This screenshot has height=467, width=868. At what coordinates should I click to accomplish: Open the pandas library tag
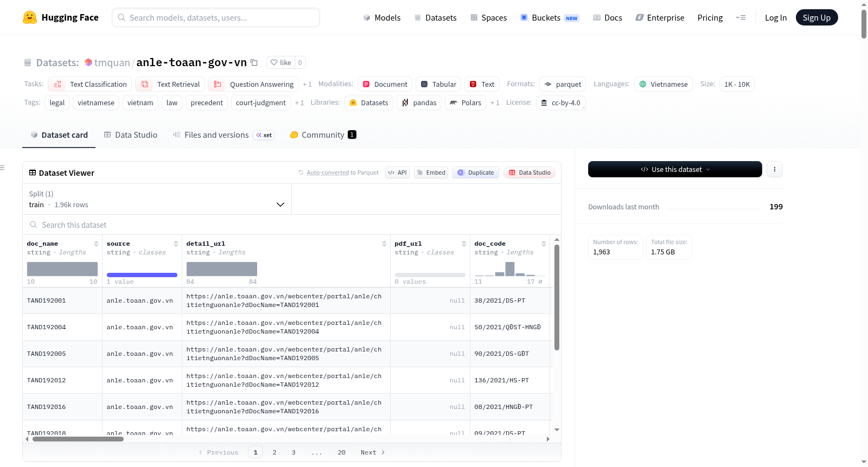coord(419,103)
